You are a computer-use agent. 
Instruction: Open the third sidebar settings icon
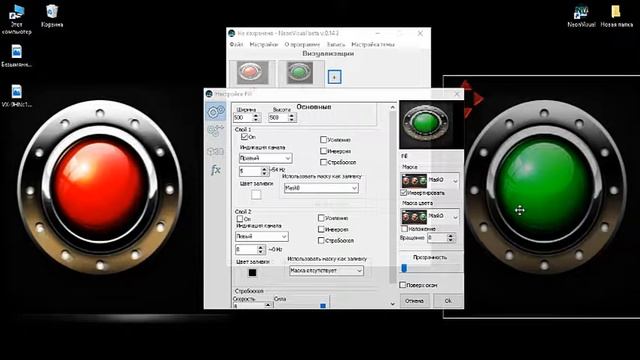coord(216,151)
